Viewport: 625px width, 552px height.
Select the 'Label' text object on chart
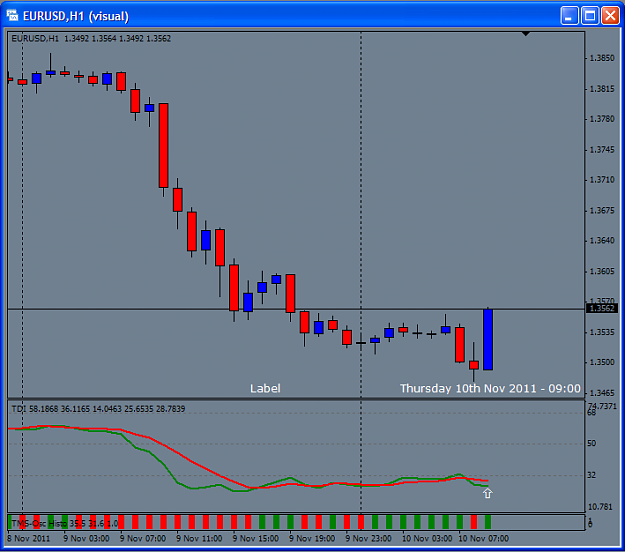pyautogui.click(x=265, y=388)
